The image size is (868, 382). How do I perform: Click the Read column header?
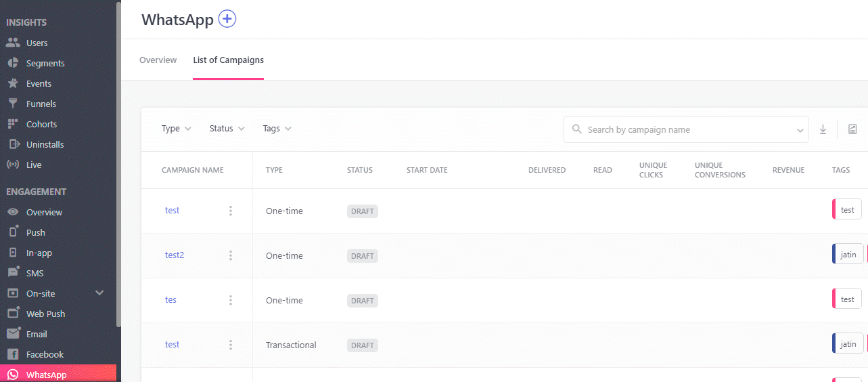point(603,170)
